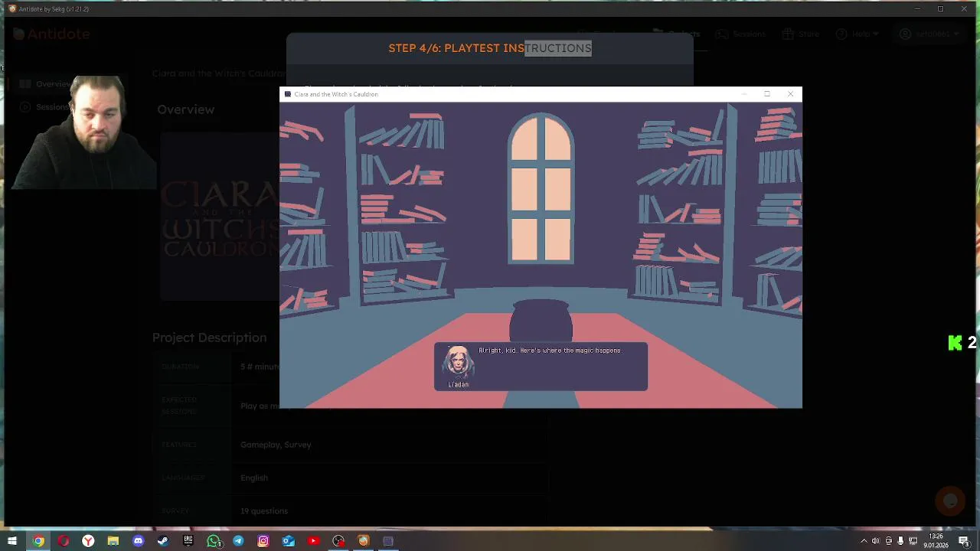Open YouTube from the taskbar

point(313,541)
